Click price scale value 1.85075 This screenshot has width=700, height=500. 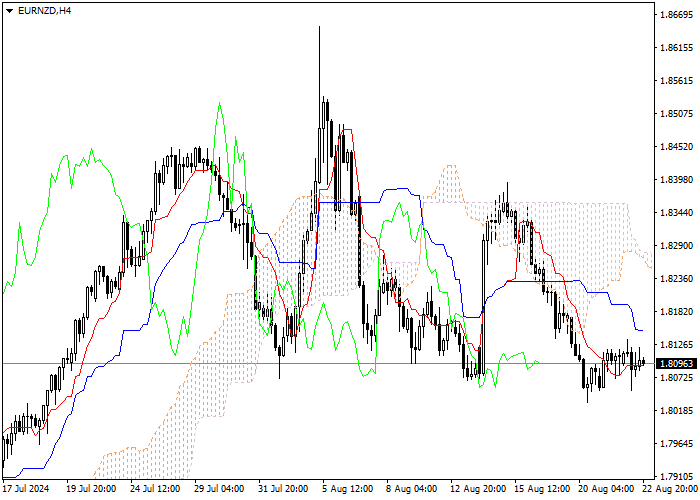[676, 113]
